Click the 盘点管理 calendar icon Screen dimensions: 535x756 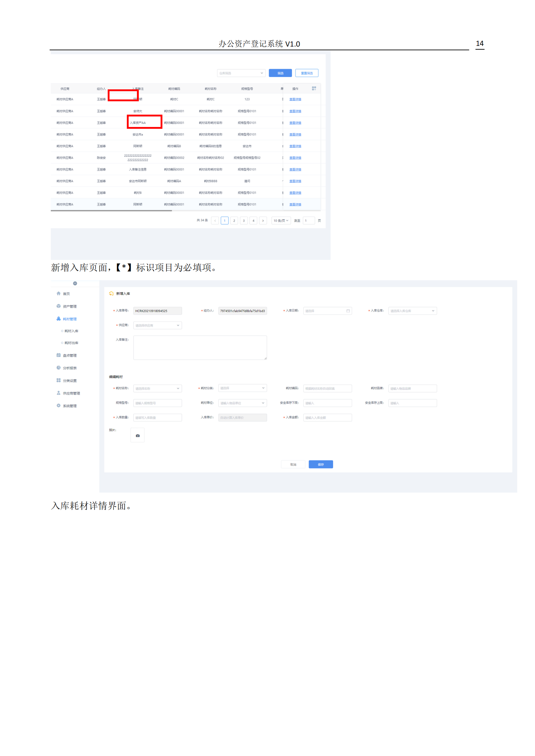(x=59, y=355)
